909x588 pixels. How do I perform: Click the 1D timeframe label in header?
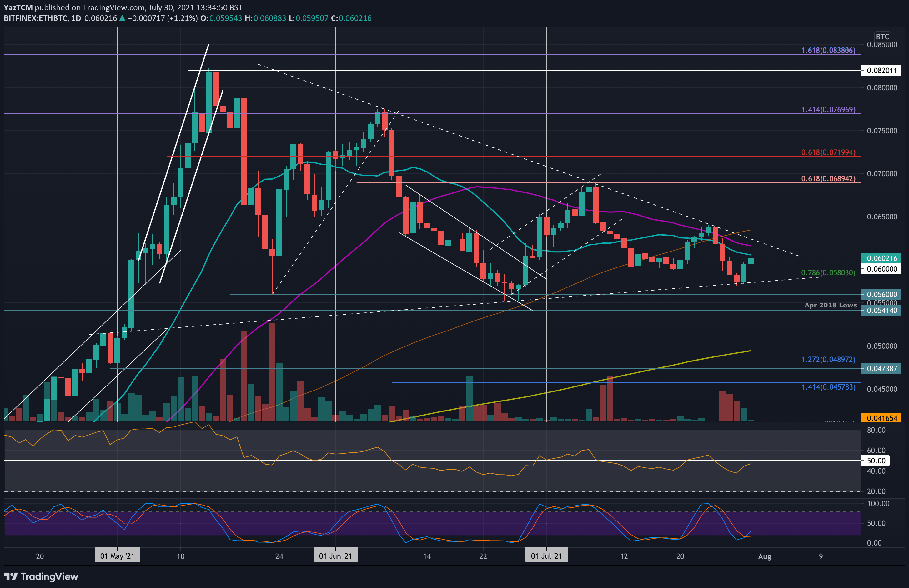pyautogui.click(x=76, y=18)
